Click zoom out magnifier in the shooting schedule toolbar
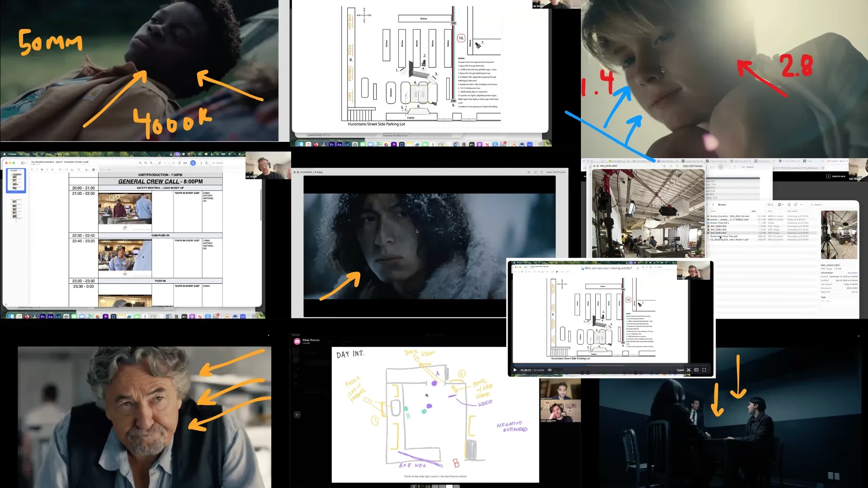 (140, 163)
